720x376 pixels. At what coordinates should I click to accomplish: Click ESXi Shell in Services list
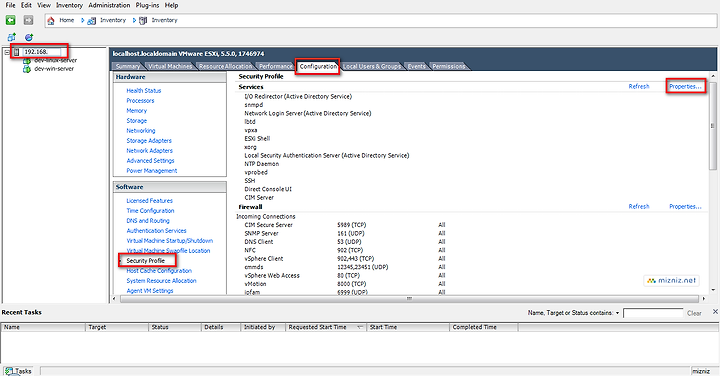click(x=257, y=139)
